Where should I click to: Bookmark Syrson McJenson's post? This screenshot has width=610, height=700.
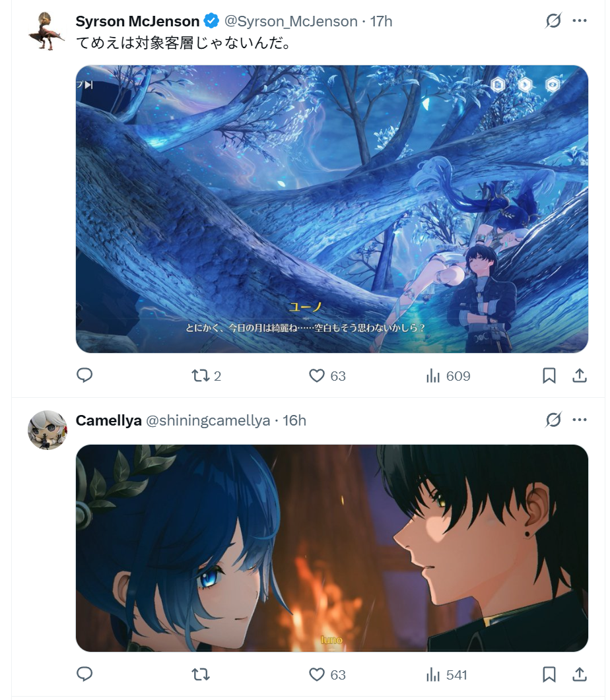[549, 376]
